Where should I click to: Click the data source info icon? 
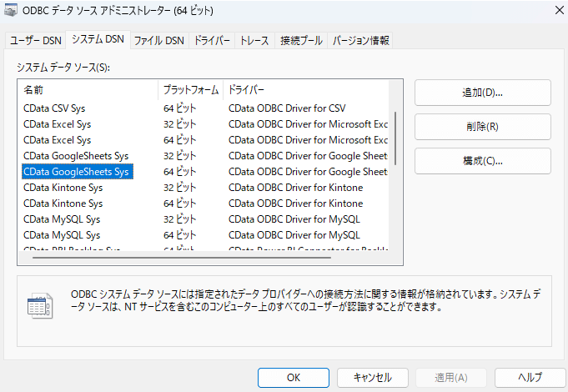40,305
